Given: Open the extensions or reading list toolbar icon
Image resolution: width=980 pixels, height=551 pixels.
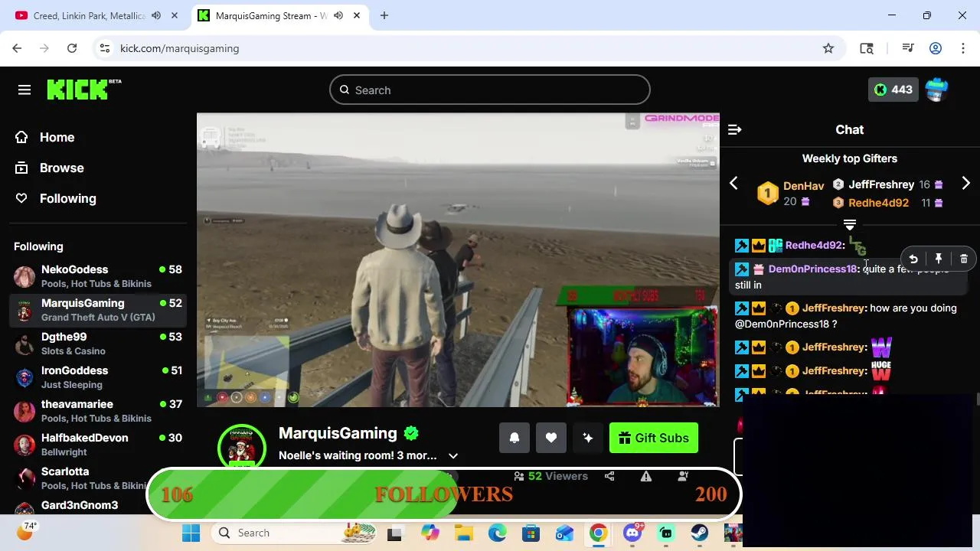Looking at the screenshot, I should coord(867,48).
